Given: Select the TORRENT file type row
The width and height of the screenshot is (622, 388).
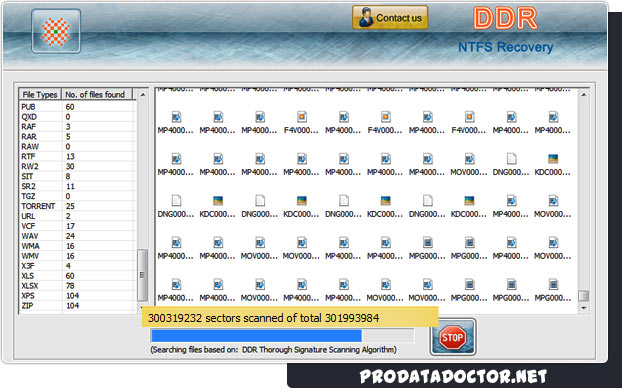Looking at the screenshot, I should point(77,206).
